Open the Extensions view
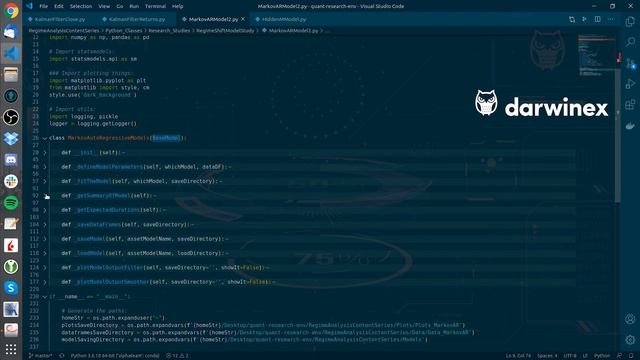640x360 pixels. coord(630,104)
